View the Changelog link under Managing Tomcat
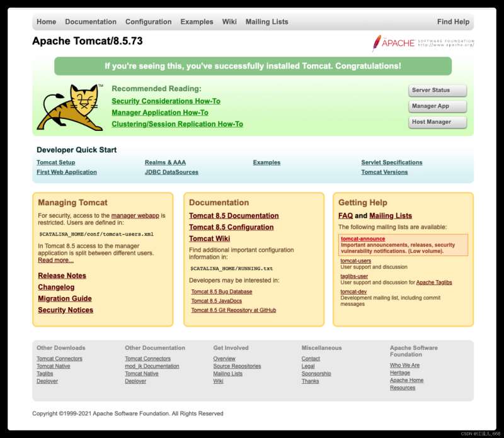Screen dimensions: 504x438 56,287
